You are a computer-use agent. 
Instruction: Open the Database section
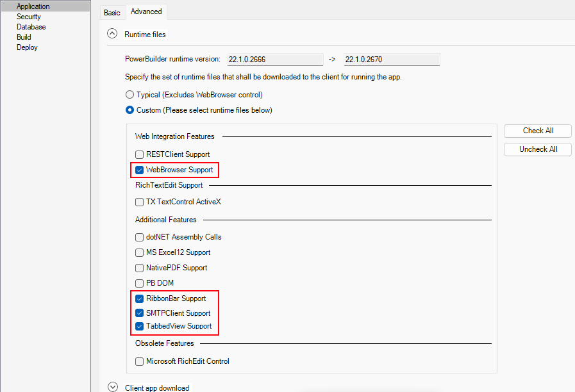31,27
